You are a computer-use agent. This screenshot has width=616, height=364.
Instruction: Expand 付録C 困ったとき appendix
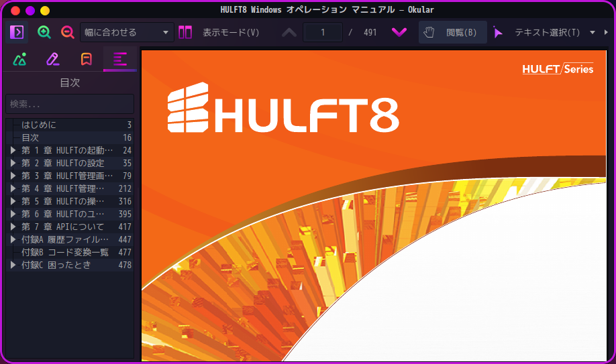pyautogui.click(x=13, y=265)
